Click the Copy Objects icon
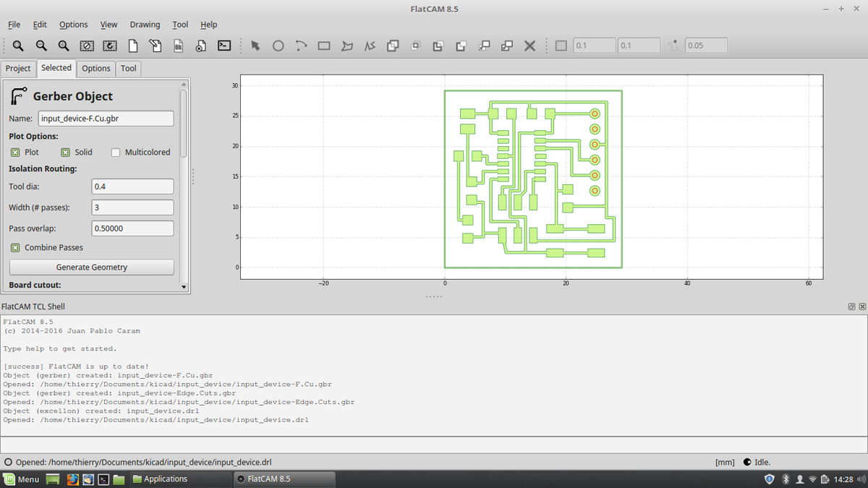The height and width of the screenshot is (488, 868). click(507, 46)
